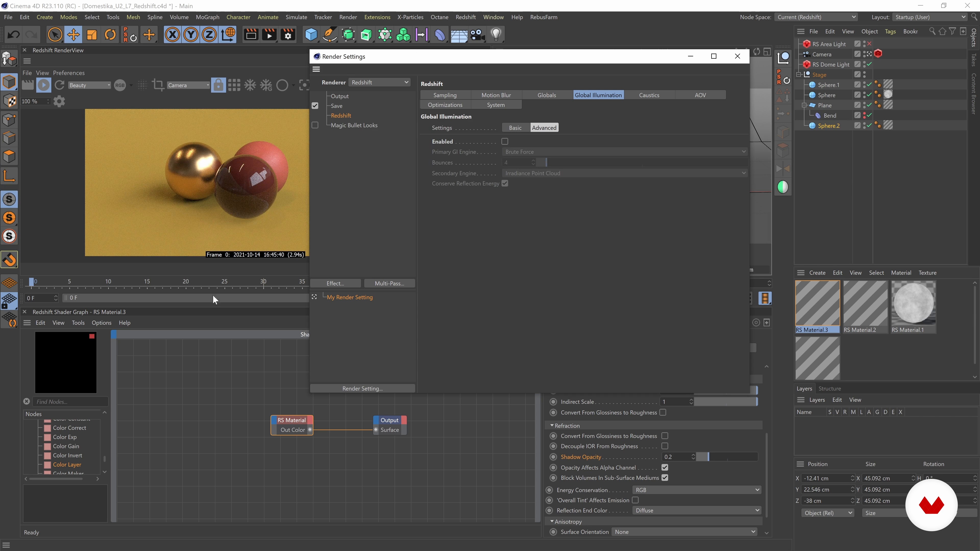Select the Rotate tool
The image size is (980, 551).
[110, 35]
